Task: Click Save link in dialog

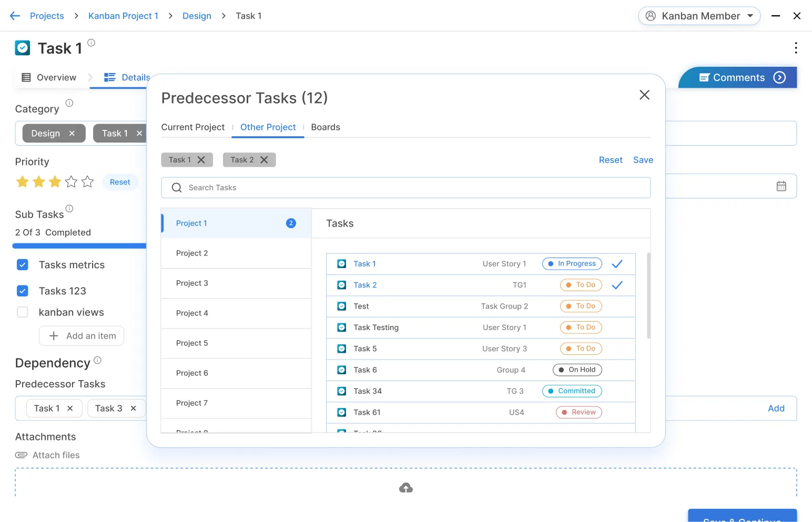Action: pos(643,160)
